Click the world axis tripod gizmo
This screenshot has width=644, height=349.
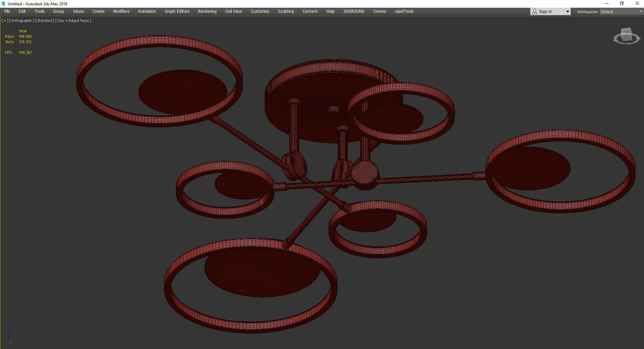[13, 338]
